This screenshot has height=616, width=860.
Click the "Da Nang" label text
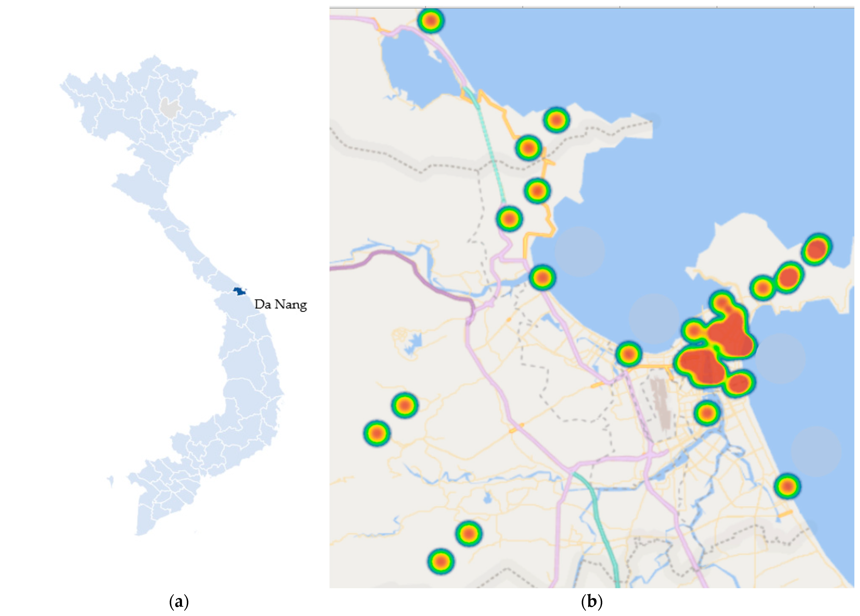tap(280, 305)
